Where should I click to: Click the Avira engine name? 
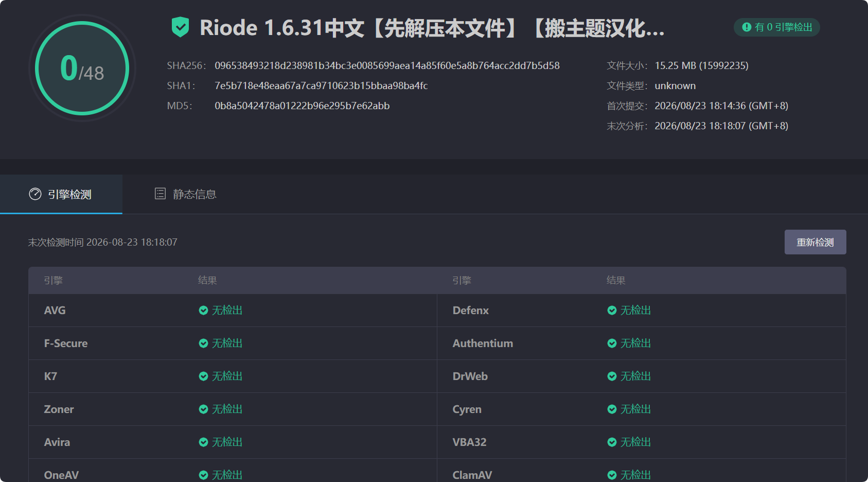[x=57, y=442]
